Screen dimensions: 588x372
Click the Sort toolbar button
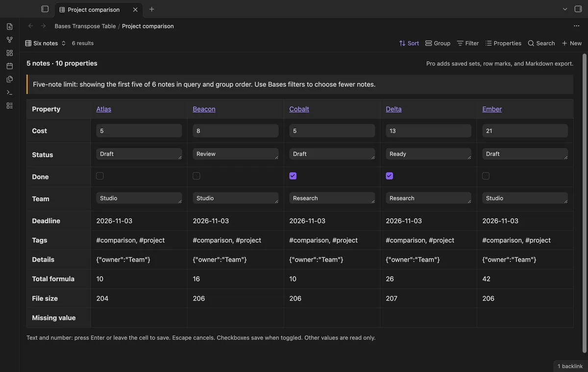pos(409,43)
